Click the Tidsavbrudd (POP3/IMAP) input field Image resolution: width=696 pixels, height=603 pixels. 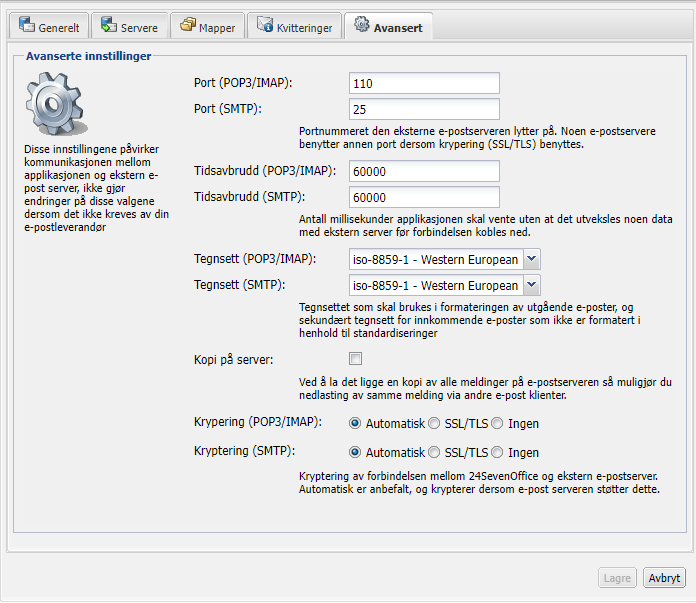click(x=424, y=171)
